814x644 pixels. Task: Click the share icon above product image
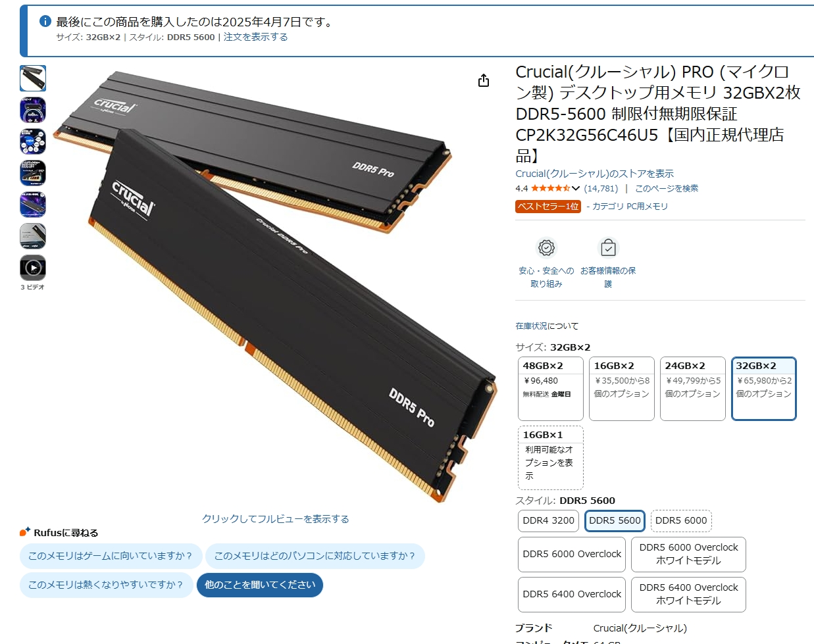[484, 80]
